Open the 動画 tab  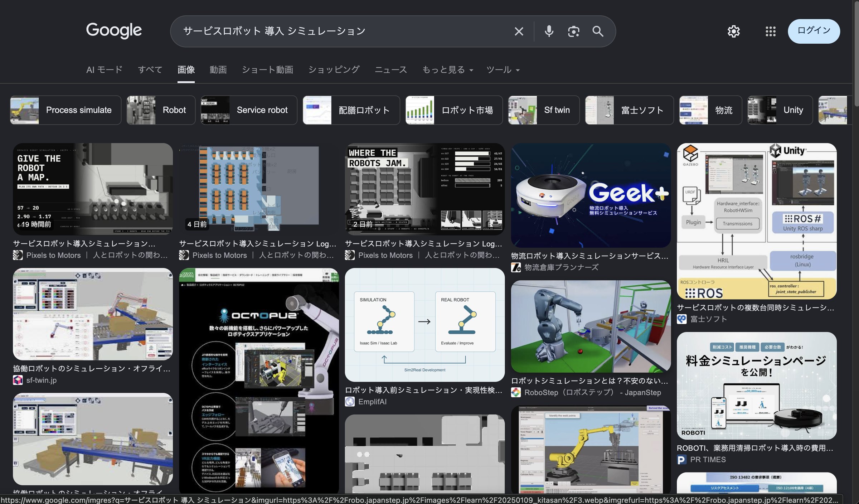218,70
